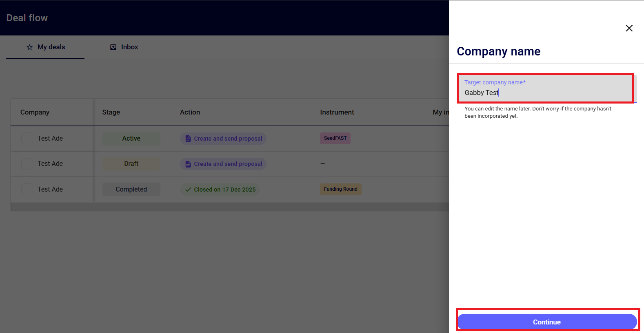Image resolution: width=644 pixels, height=333 pixels.
Task: Select the circle checkbox in the Active row
Action: point(27,139)
